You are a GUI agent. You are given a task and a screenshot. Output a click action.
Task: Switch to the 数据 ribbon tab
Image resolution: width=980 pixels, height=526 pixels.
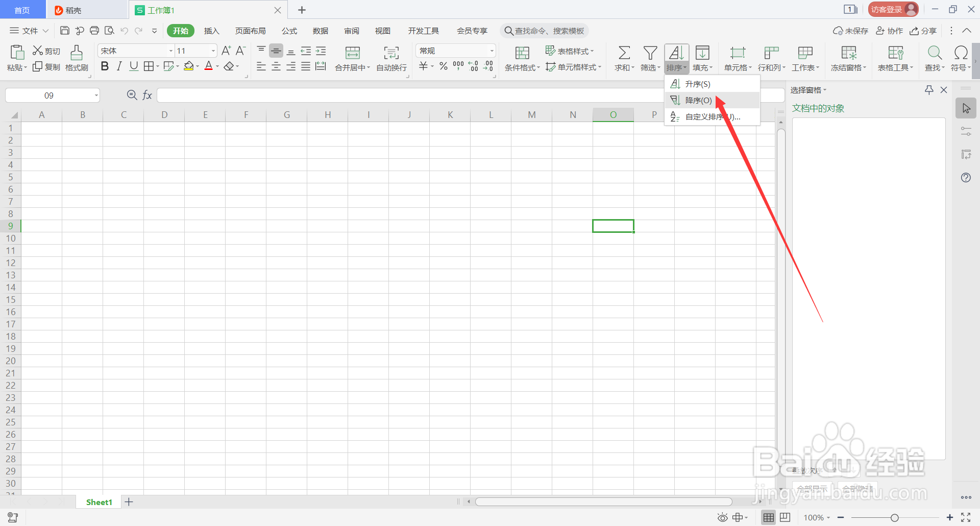coord(320,31)
